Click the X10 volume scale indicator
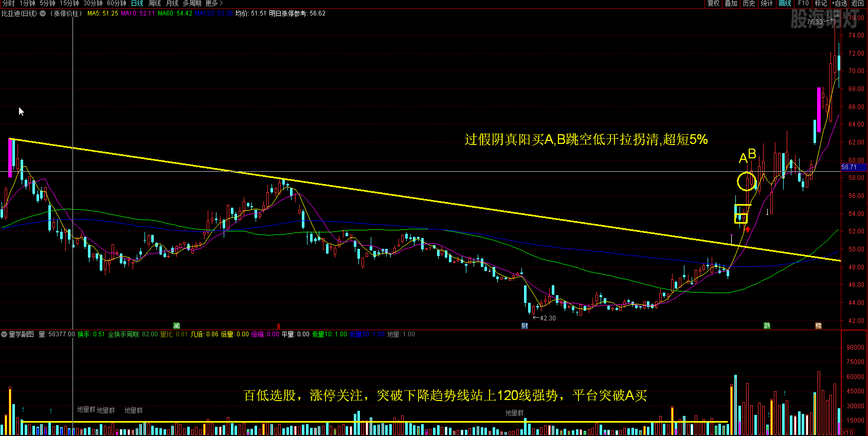 pyautogui.click(x=847, y=432)
